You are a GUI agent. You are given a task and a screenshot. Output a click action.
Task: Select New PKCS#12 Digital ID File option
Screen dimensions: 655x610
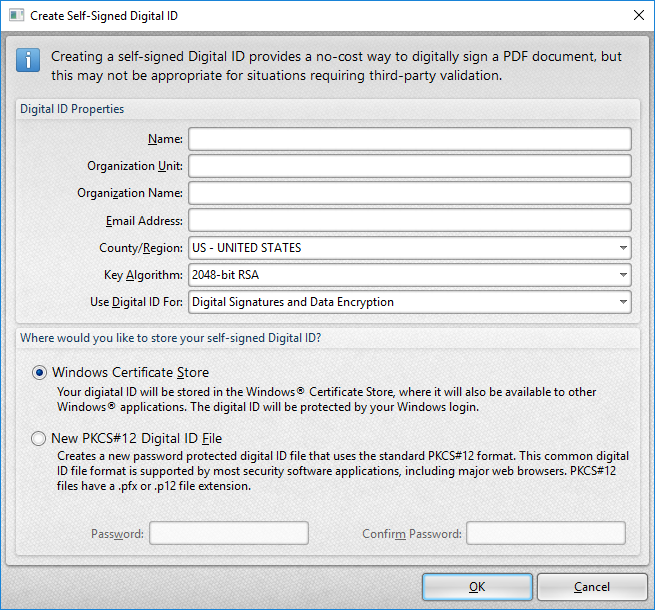[x=38, y=439]
